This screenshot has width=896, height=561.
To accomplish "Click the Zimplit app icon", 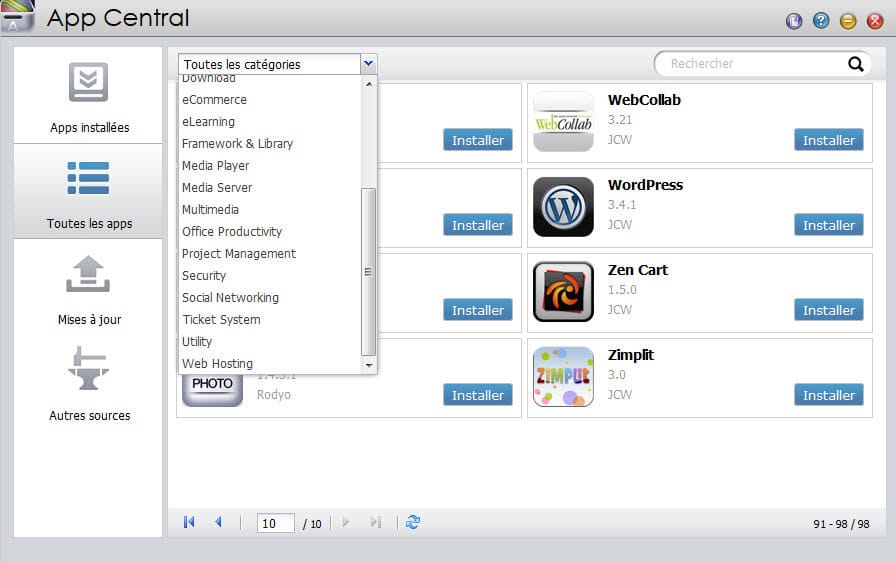I will point(563,377).
